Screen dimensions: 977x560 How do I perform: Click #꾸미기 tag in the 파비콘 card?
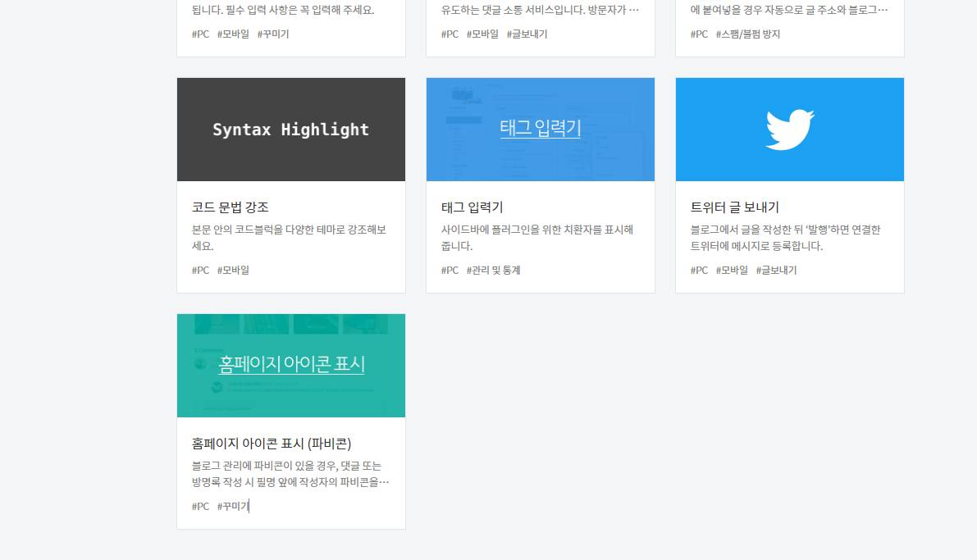tap(233, 506)
